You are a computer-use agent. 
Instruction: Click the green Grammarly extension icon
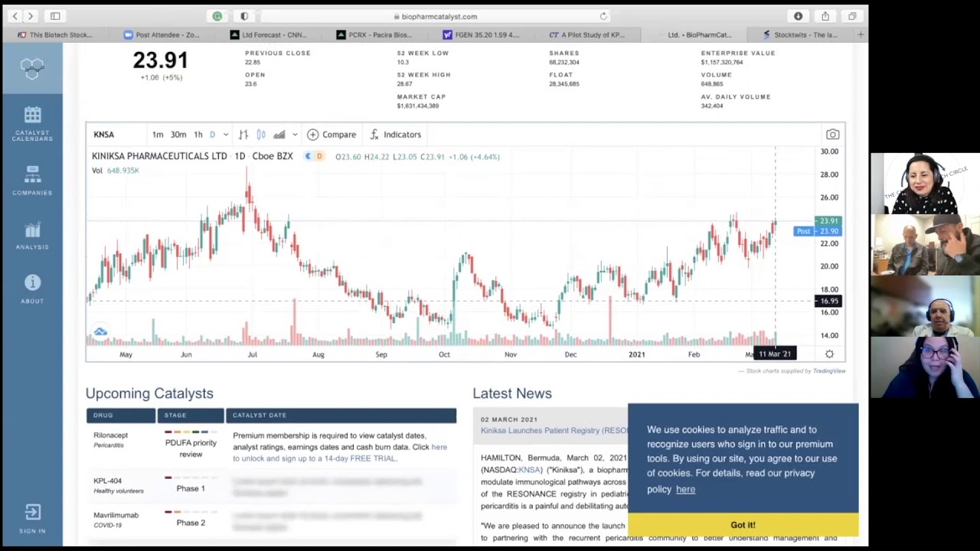217,16
